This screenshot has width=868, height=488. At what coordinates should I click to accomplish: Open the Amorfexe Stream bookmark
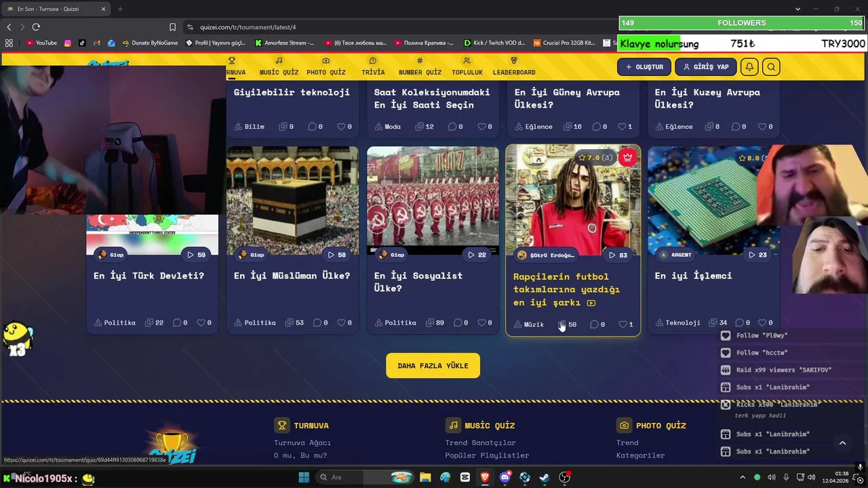[284, 43]
